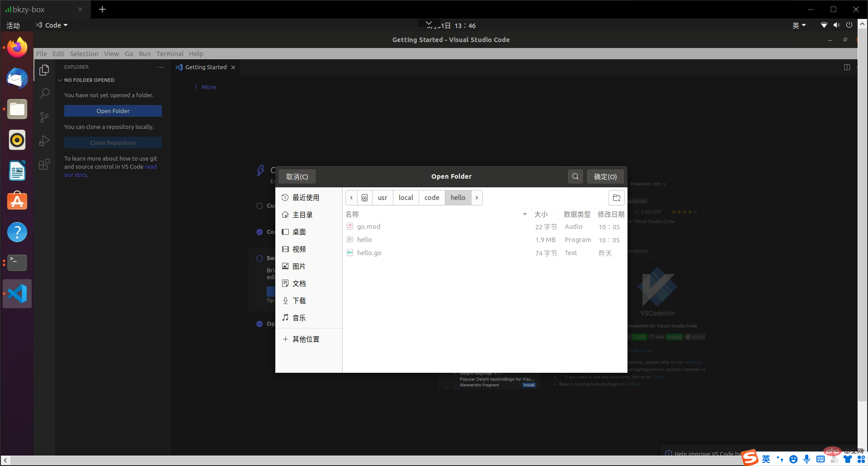Image resolution: width=868 pixels, height=466 pixels.
Task: Toggle the checked Op... step circle
Action: (259, 324)
